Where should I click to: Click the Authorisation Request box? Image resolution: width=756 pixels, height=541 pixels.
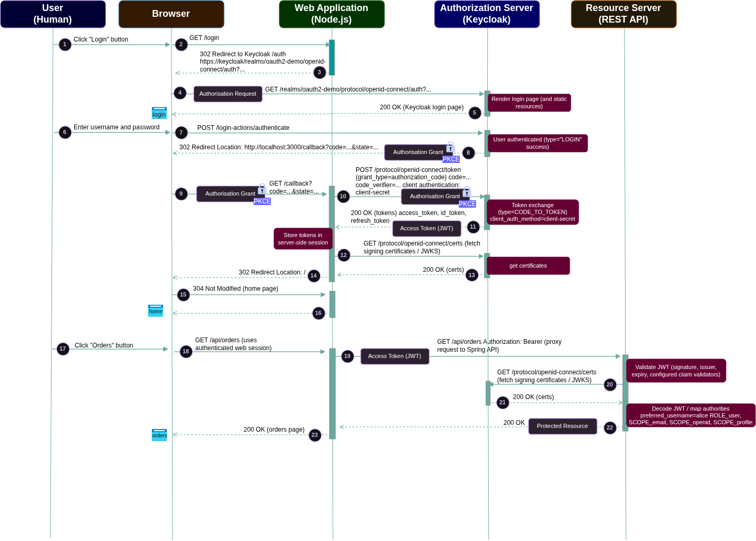click(228, 94)
